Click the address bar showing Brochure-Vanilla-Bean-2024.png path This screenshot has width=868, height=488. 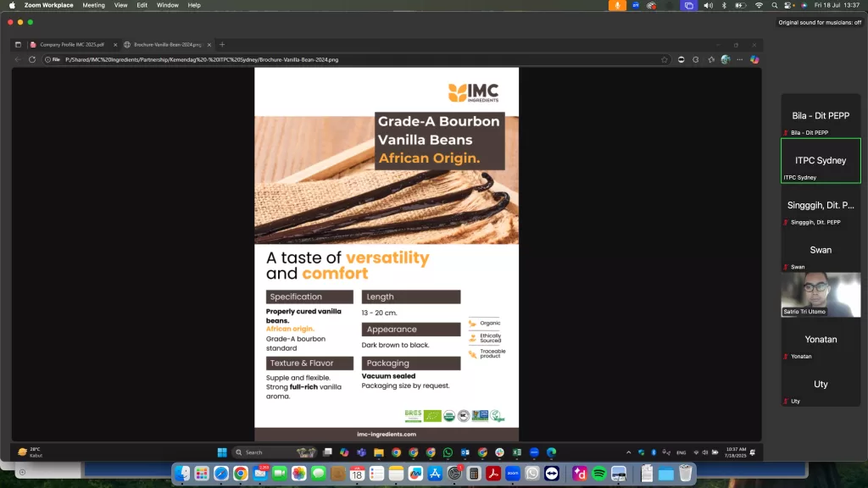[339, 59]
